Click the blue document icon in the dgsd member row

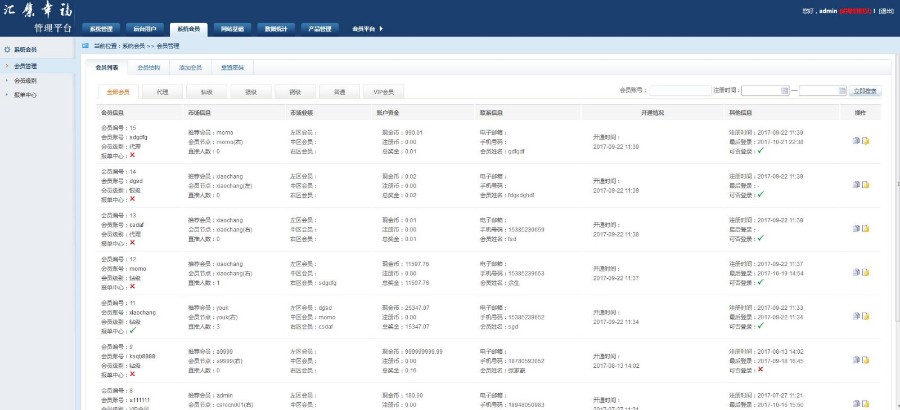(x=856, y=184)
